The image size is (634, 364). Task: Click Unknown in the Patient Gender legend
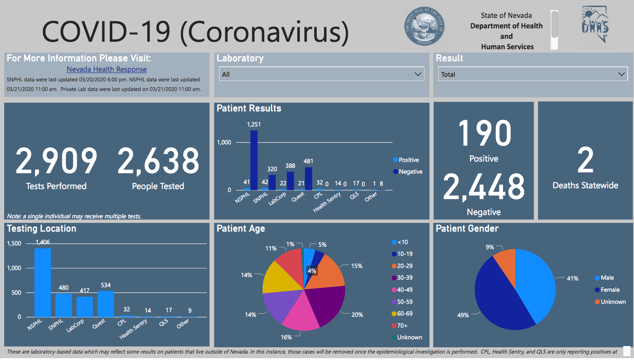(x=610, y=302)
